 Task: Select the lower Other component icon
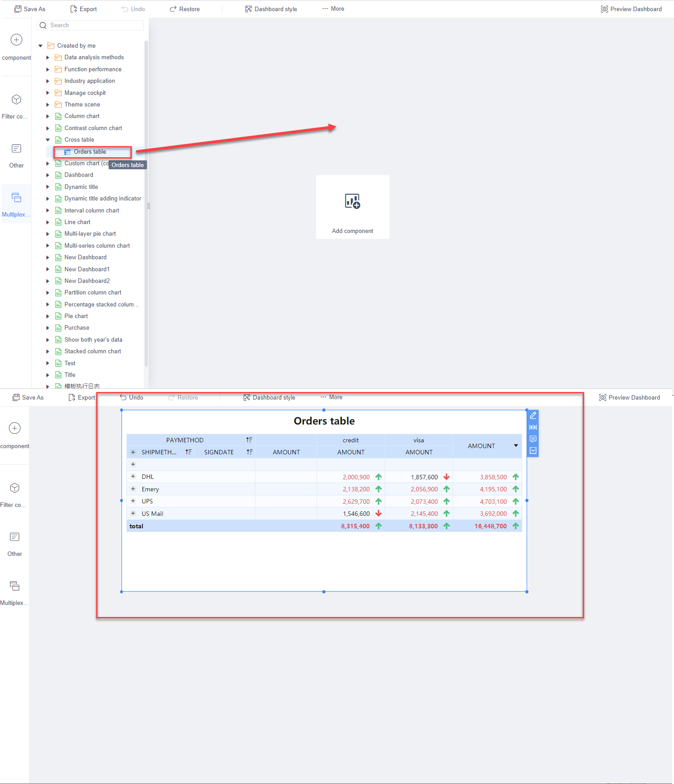[15, 537]
